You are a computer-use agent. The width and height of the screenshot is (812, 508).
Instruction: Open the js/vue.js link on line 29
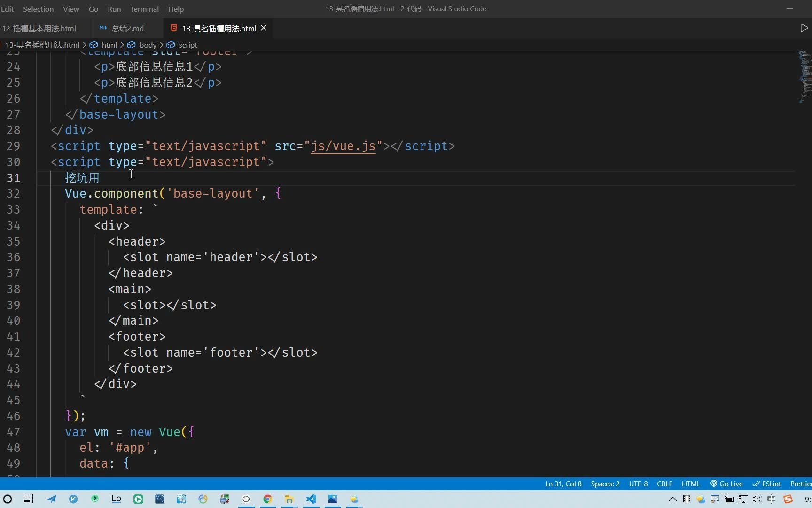[x=343, y=146]
